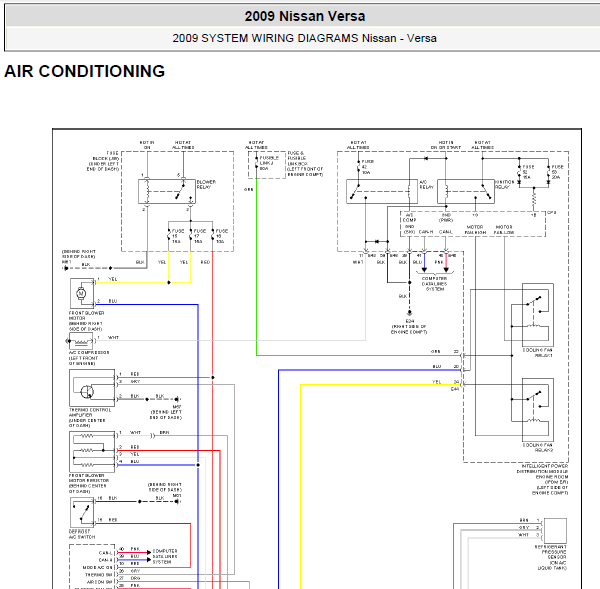Click the "A/C COMP" label inside the CPU box

[x=409, y=217]
